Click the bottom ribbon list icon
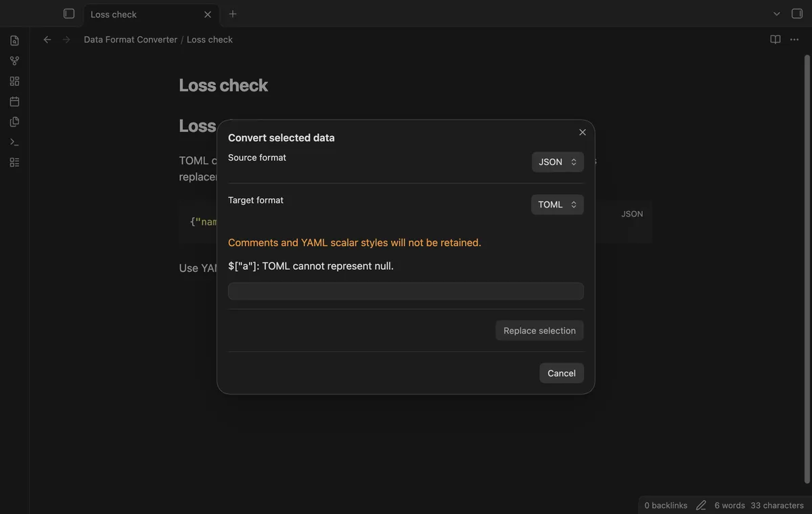This screenshot has height=514, width=812. [14, 162]
